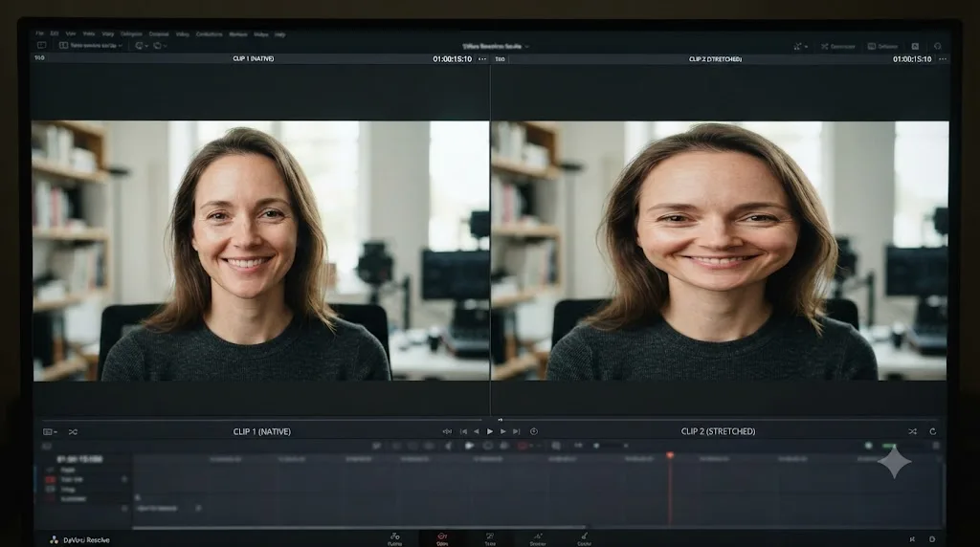This screenshot has width=980, height=547.
Task: Play in reverse using transport controls
Action: click(477, 431)
